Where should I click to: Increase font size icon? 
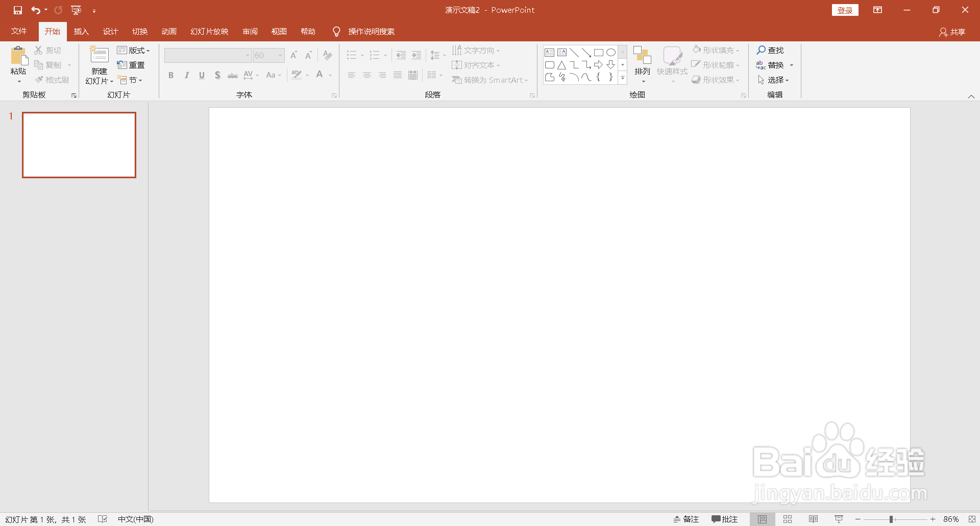pyautogui.click(x=293, y=55)
